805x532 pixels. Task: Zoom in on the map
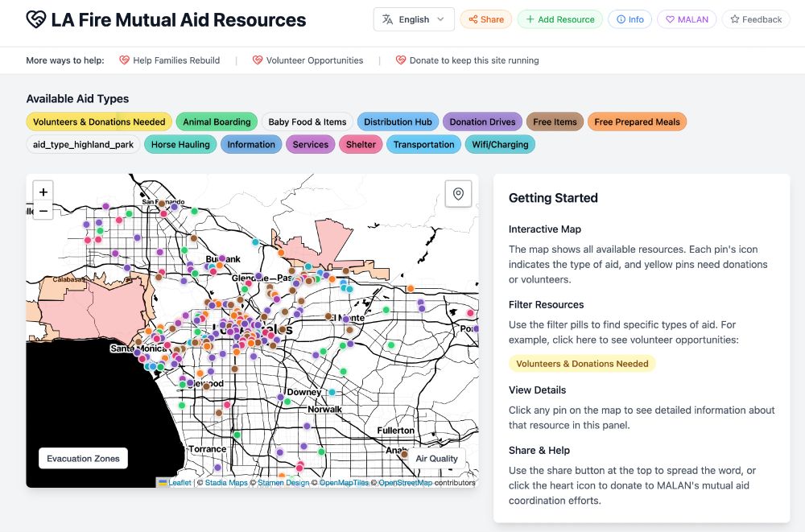tap(43, 192)
